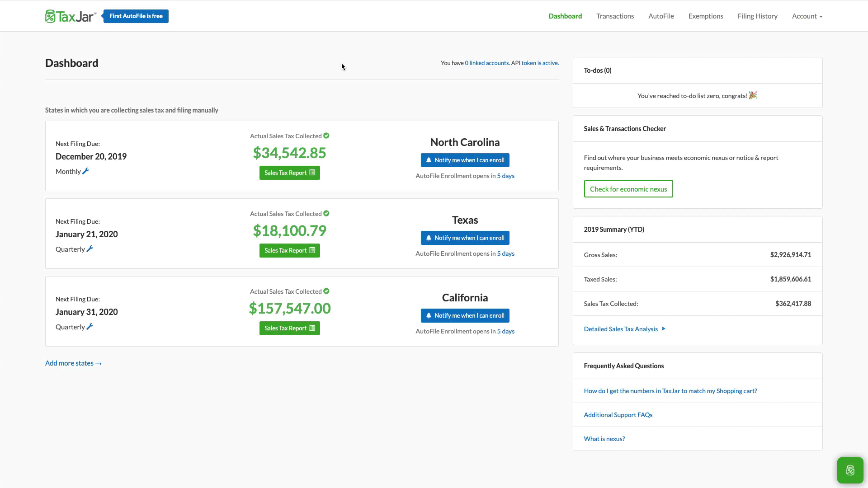The image size is (868, 488).
Task: Edit North Carolina Monthly frequency wrench
Action: [85, 171]
